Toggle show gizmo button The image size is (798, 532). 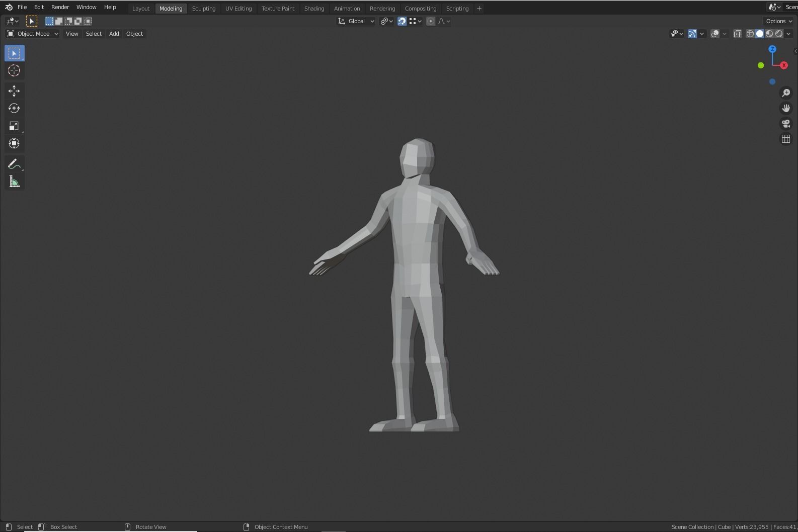coord(692,34)
